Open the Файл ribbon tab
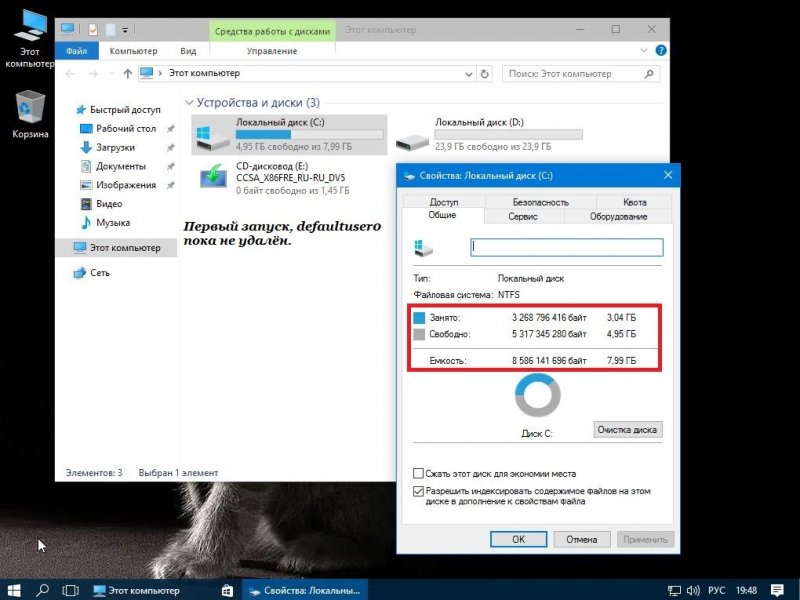The width and height of the screenshot is (800, 600). (77, 51)
